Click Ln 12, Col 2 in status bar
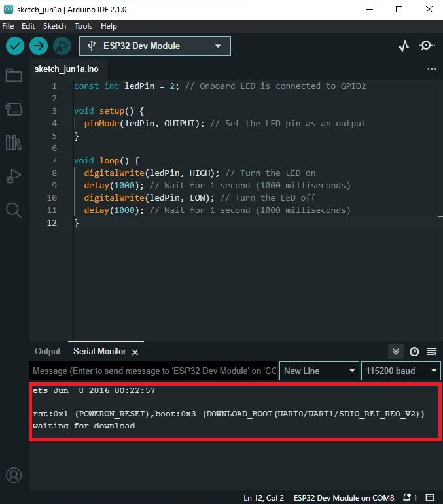The image size is (443, 504). [264, 498]
